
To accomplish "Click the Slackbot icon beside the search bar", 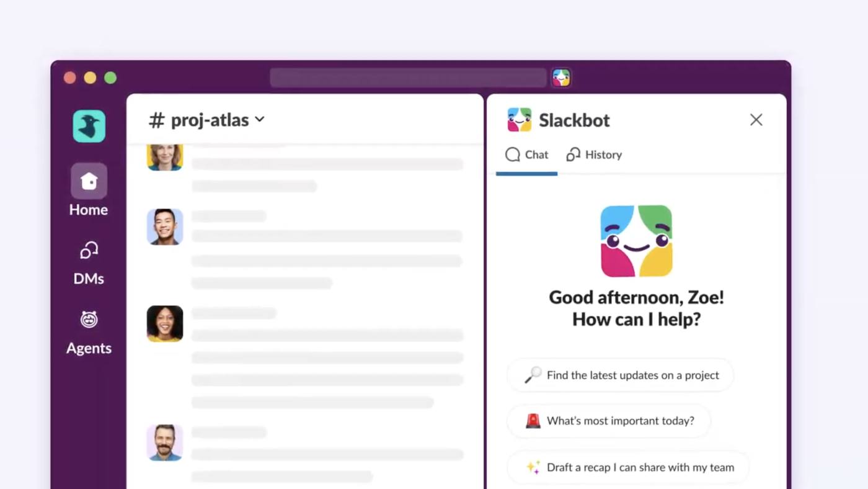I will click(x=561, y=78).
